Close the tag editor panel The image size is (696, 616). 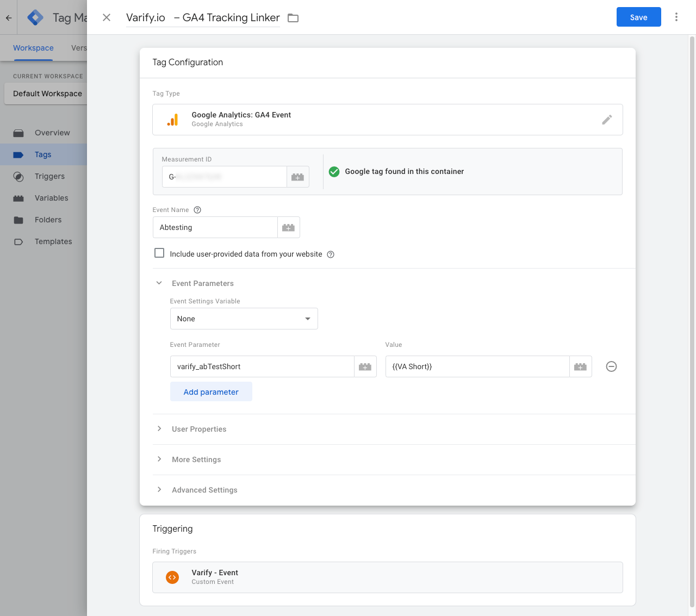[x=107, y=17]
